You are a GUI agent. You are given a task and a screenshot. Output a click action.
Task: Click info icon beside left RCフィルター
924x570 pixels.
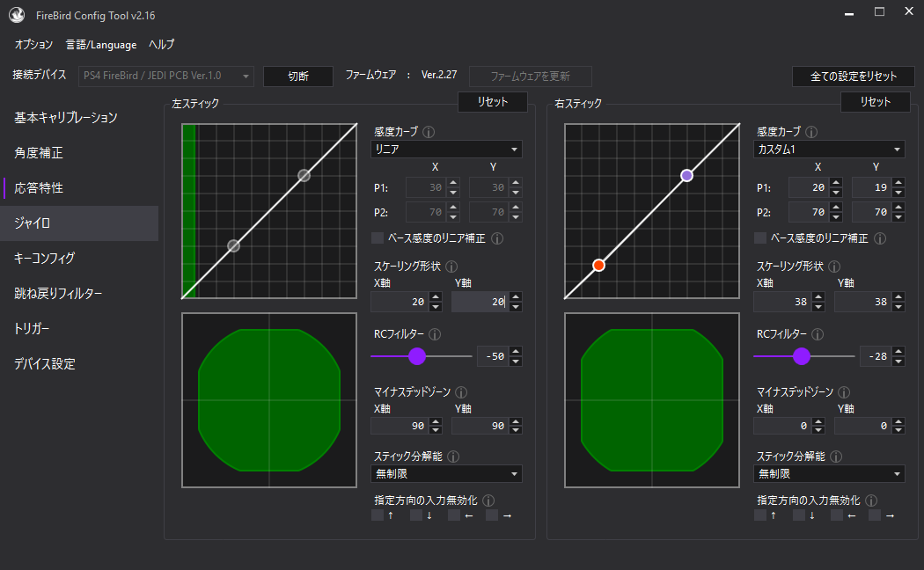coord(435,334)
